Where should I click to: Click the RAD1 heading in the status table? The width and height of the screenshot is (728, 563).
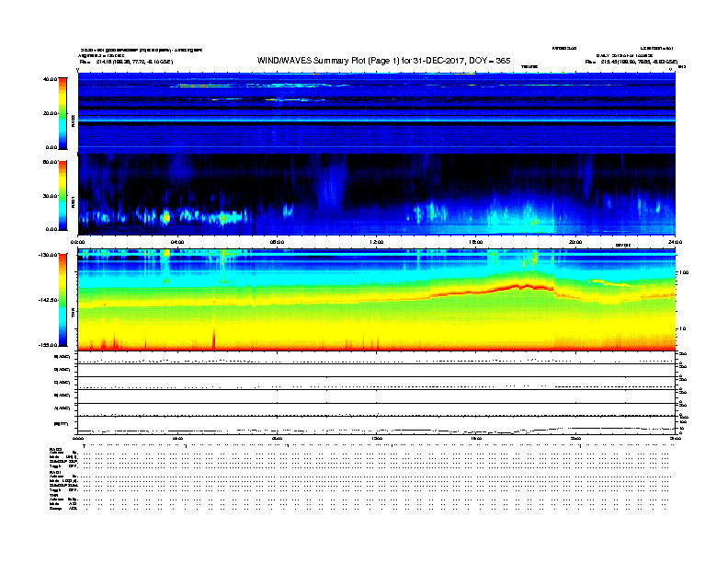[56, 472]
